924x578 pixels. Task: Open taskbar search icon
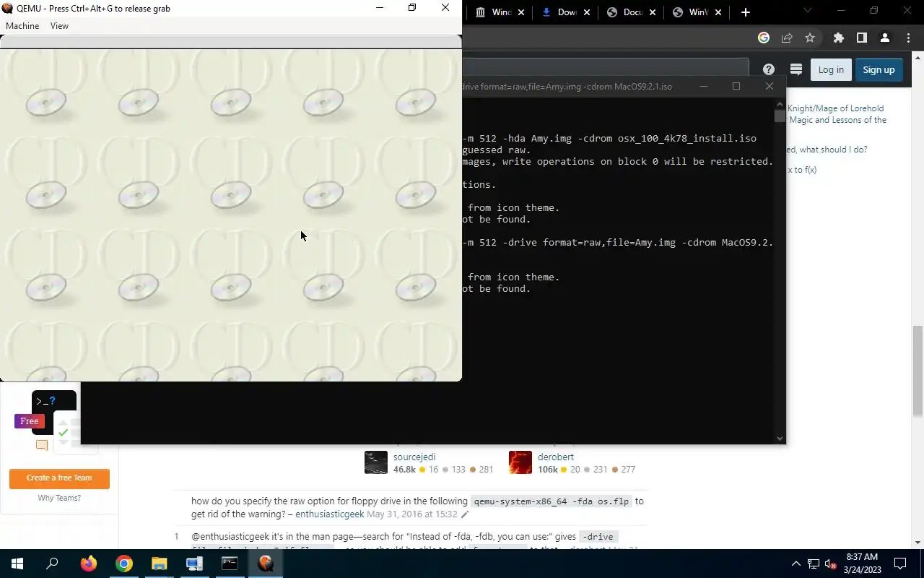click(52, 564)
